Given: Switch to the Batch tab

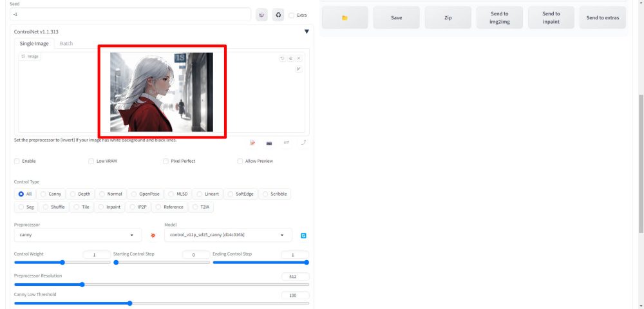Looking at the screenshot, I should tap(66, 44).
